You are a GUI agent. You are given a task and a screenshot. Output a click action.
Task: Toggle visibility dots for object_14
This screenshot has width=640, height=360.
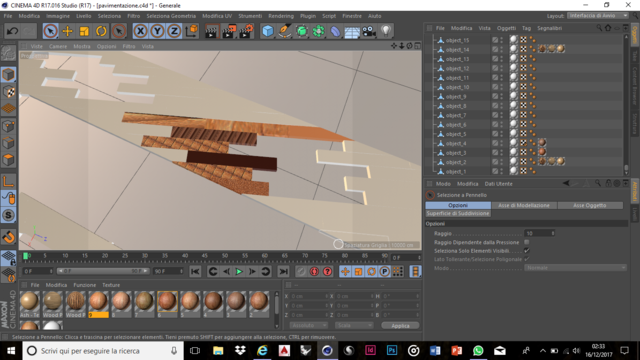coord(502,49)
